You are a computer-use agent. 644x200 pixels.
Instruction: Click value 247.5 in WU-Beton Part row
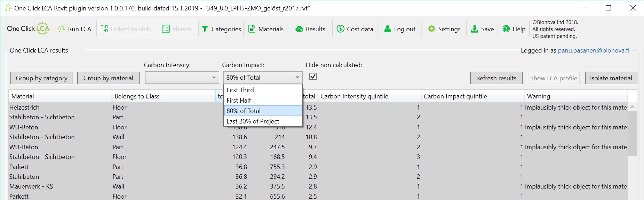[x=277, y=147]
